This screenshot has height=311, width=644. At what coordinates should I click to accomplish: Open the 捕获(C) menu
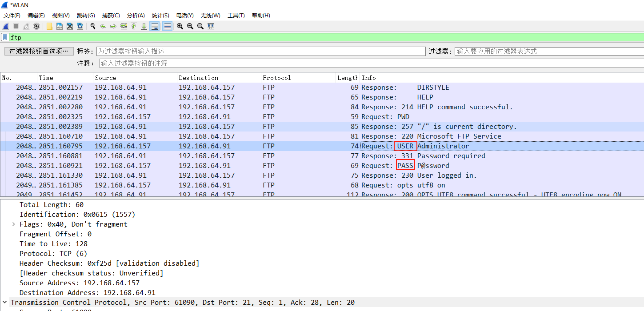(x=111, y=16)
